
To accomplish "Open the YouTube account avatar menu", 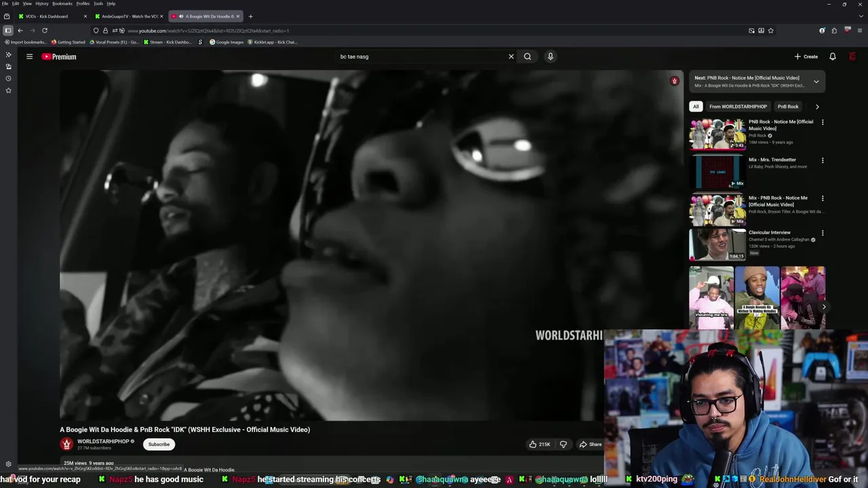I will (x=852, y=57).
